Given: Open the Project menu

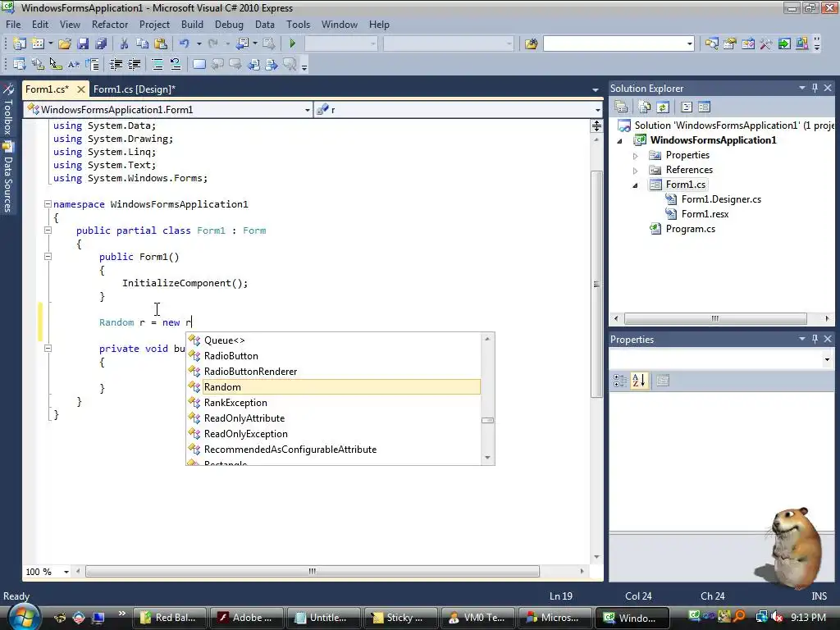Looking at the screenshot, I should [154, 25].
